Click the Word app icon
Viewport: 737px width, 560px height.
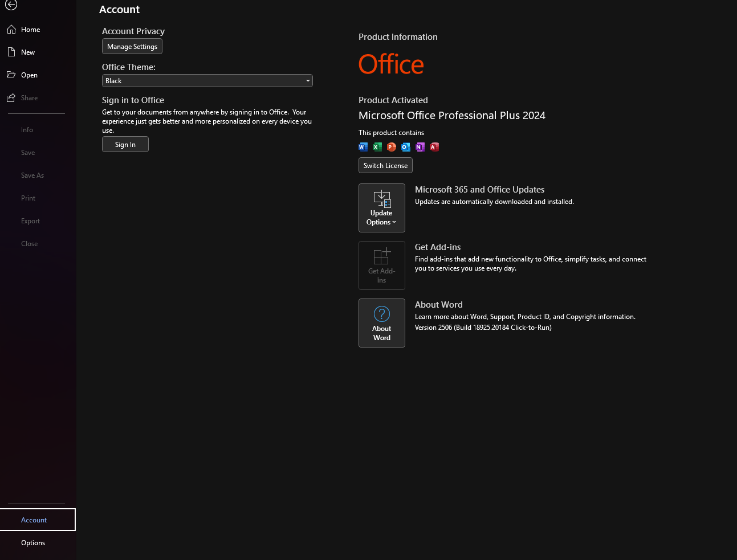pos(363,147)
